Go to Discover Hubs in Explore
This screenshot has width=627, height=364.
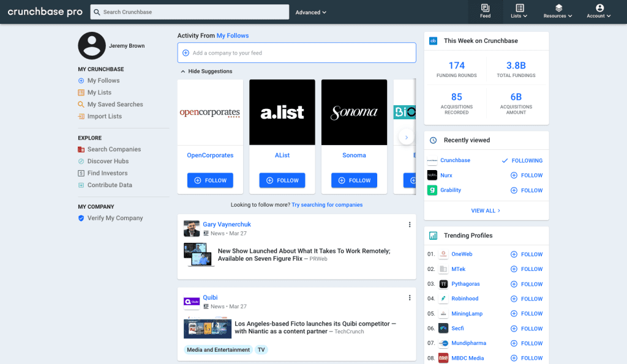[108, 162]
